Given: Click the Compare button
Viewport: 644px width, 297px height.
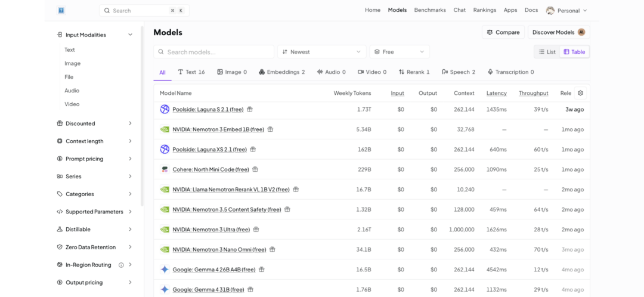Looking at the screenshot, I should (x=503, y=32).
